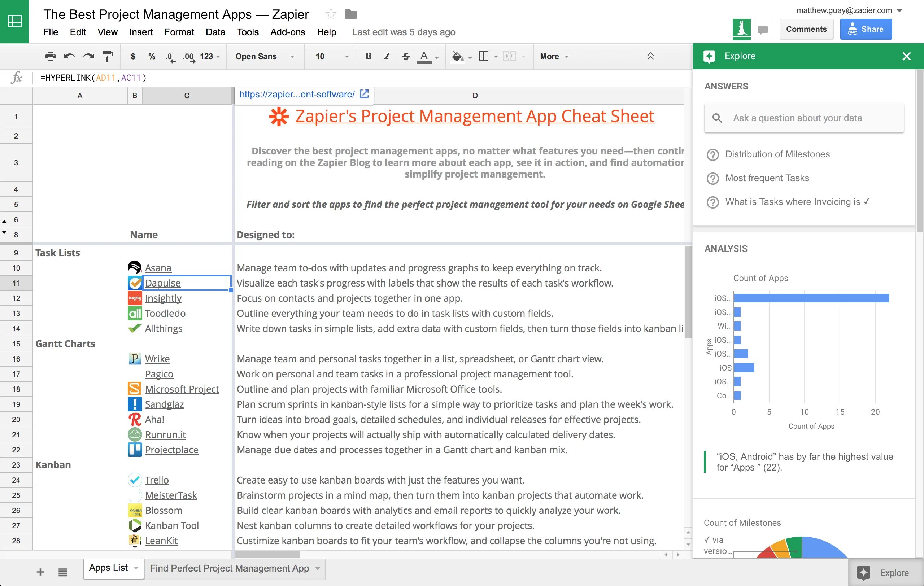This screenshot has width=924, height=586.
Task: Click the print icon in toolbar
Action: [50, 56]
